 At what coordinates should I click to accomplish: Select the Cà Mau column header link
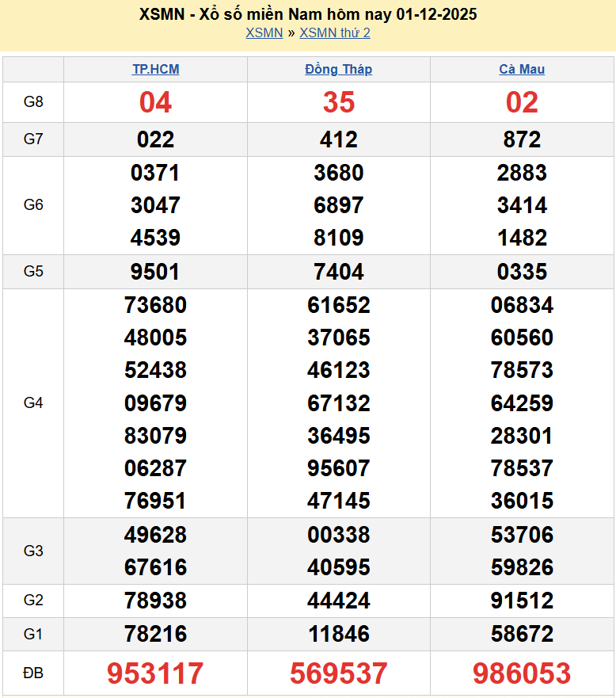click(522, 70)
